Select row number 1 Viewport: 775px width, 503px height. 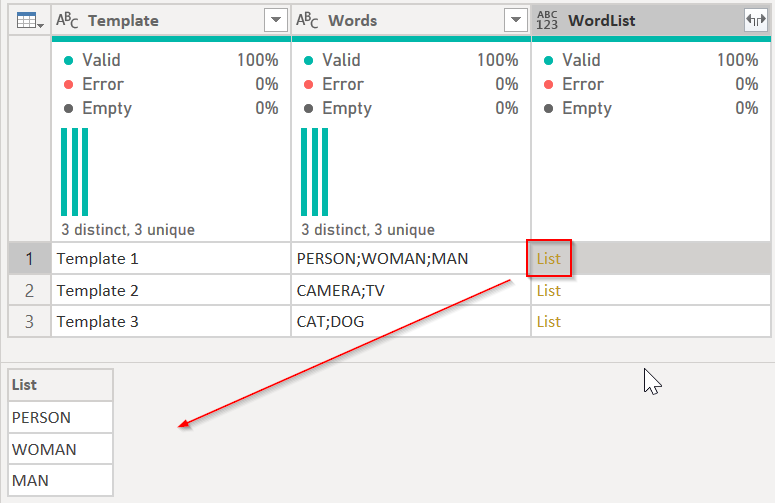(x=30, y=258)
